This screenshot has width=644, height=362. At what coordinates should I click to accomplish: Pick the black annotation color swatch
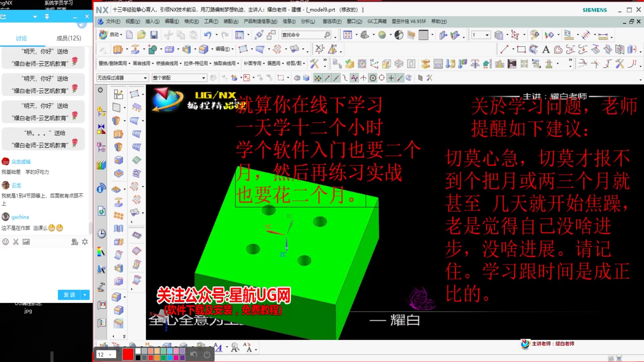point(138,358)
